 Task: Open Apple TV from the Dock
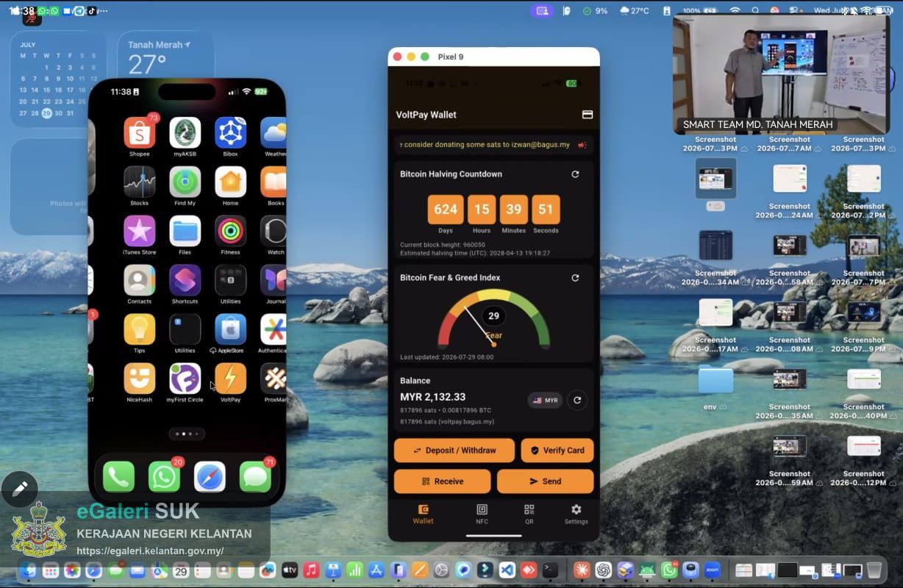(x=289, y=570)
